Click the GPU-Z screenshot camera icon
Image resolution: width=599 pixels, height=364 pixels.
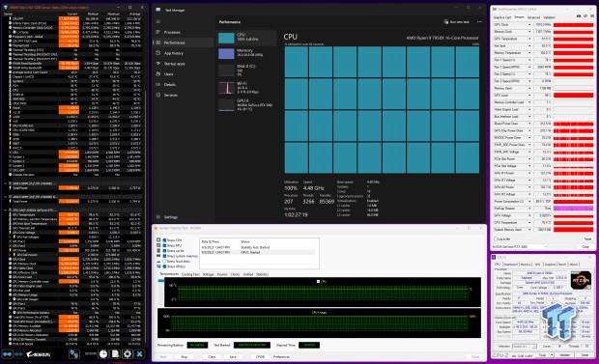click(579, 16)
